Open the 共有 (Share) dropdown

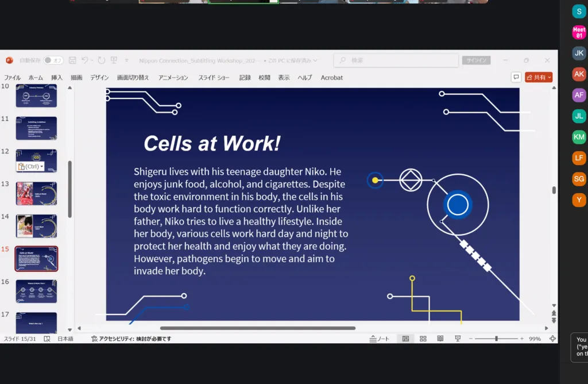[x=539, y=77]
